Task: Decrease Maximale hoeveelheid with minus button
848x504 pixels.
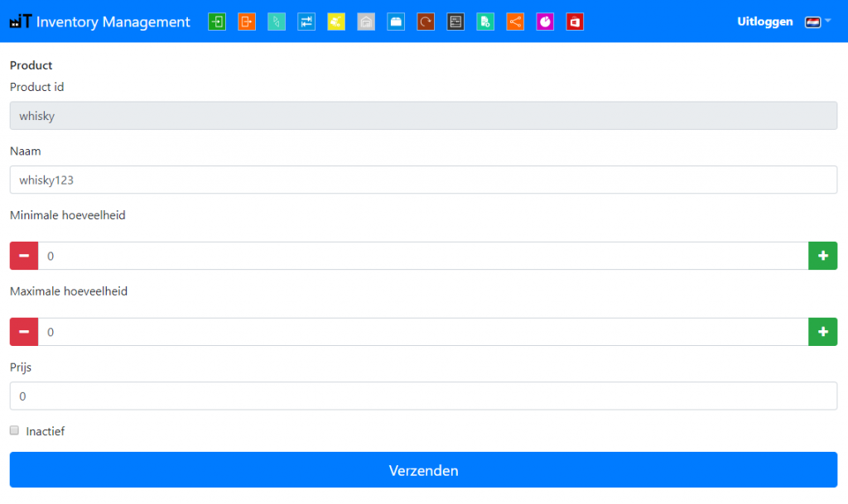Action: [24, 332]
